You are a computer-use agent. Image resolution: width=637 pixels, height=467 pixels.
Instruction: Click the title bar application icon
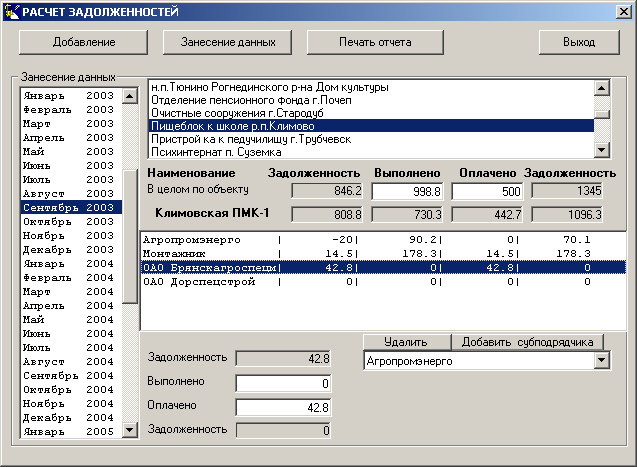tap(11, 11)
